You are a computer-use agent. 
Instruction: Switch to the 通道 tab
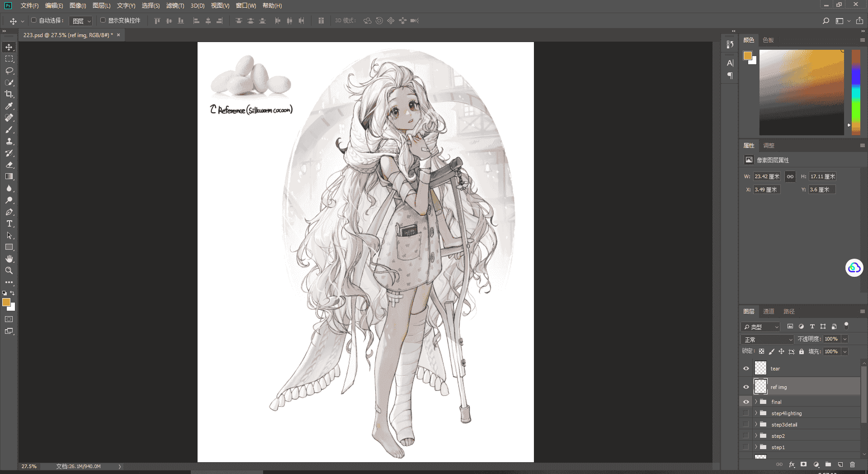click(x=769, y=311)
